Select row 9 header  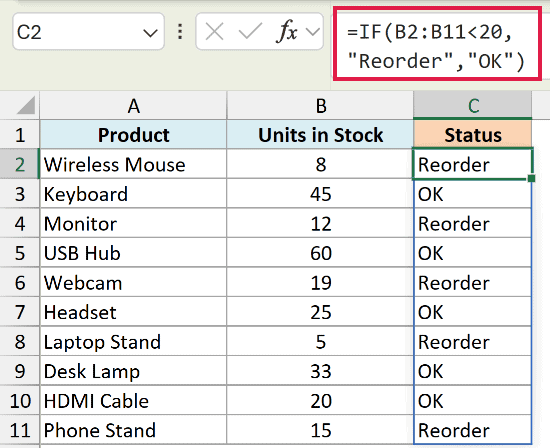tap(20, 371)
